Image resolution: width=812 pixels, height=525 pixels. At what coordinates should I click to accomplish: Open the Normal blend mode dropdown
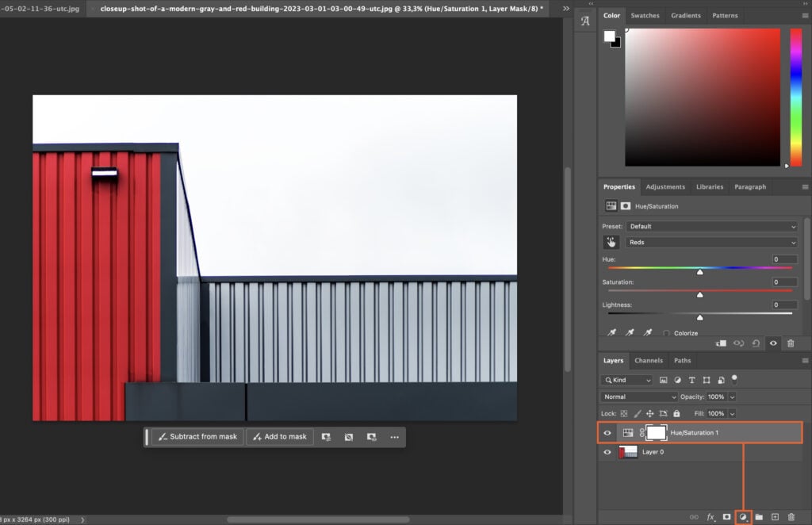pyautogui.click(x=638, y=397)
